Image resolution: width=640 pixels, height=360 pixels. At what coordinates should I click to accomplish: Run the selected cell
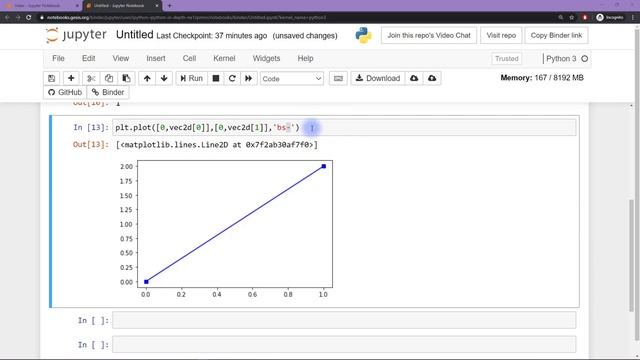(x=191, y=78)
